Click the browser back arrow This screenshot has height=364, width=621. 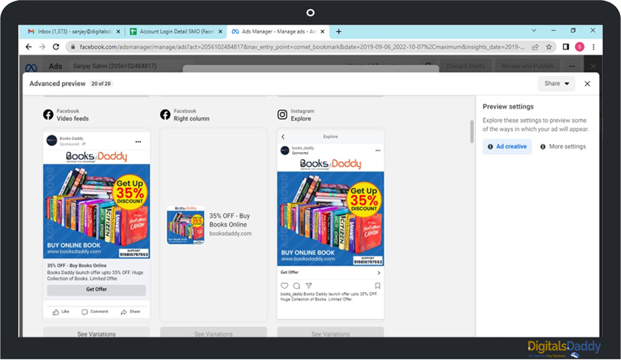(x=29, y=47)
